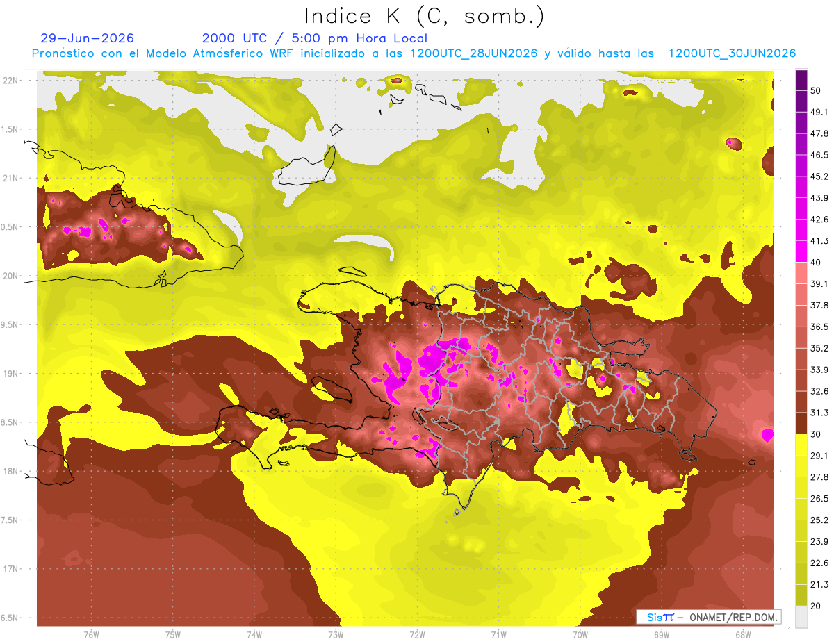Click the dark brown swatch between 30 and 31.3
The height and width of the screenshot is (644, 834).
(x=801, y=423)
